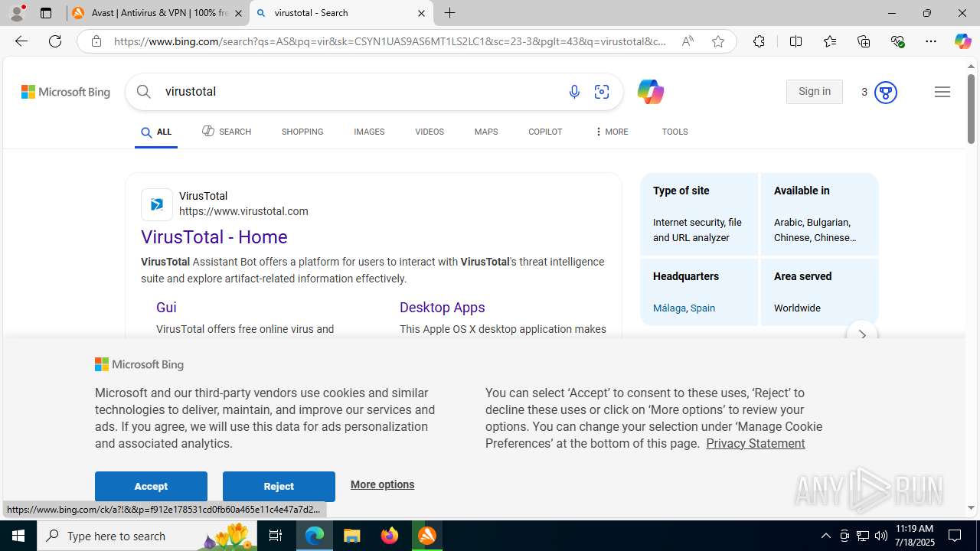Open File Explorer from taskbar
980x551 pixels.
[x=352, y=536]
